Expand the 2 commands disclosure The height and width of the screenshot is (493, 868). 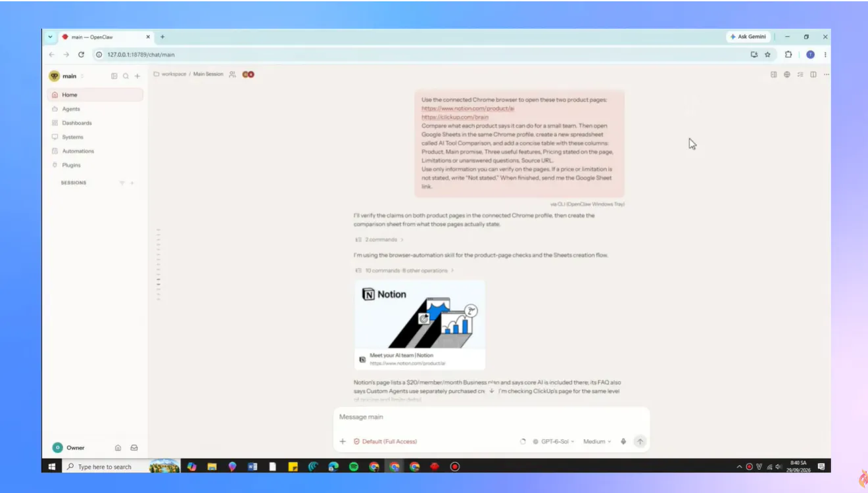pos(379,240)
